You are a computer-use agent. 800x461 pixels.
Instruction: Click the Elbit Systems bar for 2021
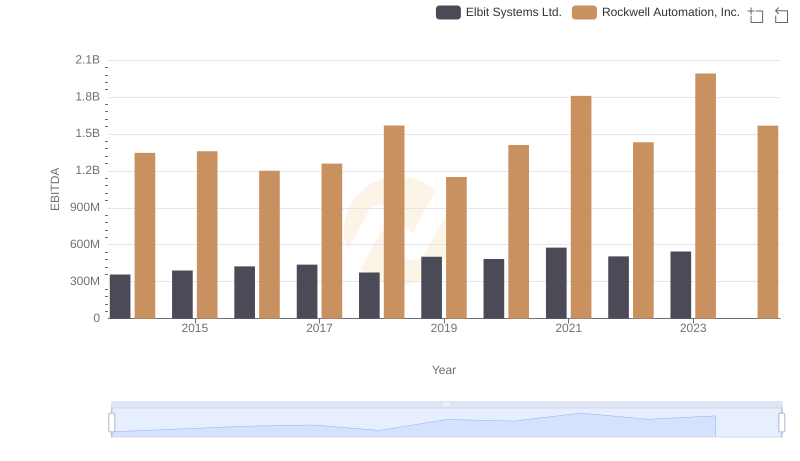556,284
